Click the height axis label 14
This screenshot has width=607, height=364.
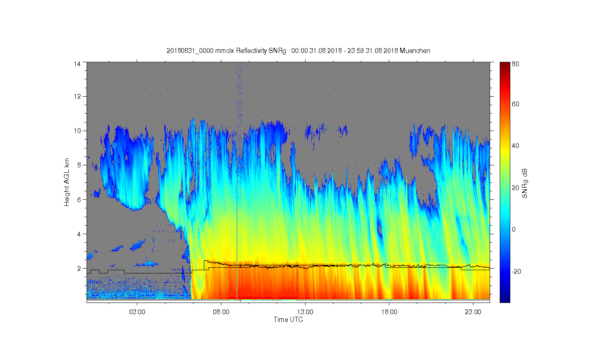tap(77, 64)
